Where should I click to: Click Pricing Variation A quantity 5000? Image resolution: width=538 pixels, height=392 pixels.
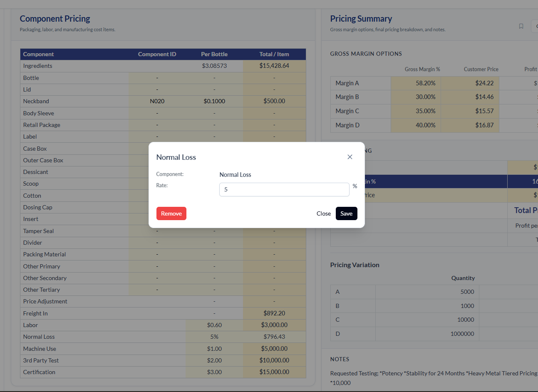pos(467,292)
